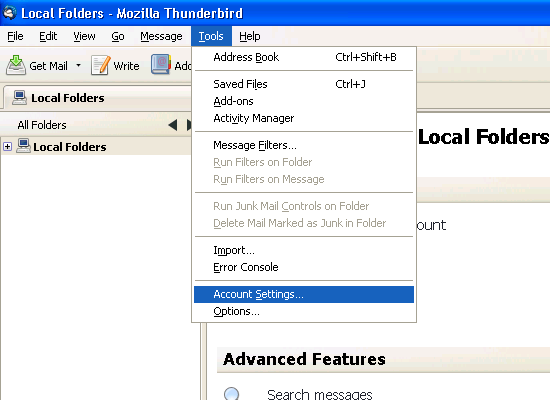
Task: Open the Help menu
Action: point(250,36)
